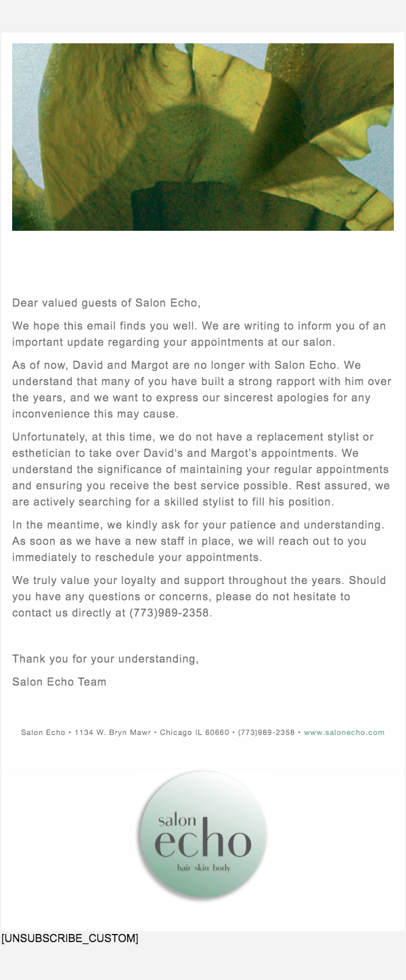
Task: Click the large "echo" word in logo
Action: pos(203,843)
